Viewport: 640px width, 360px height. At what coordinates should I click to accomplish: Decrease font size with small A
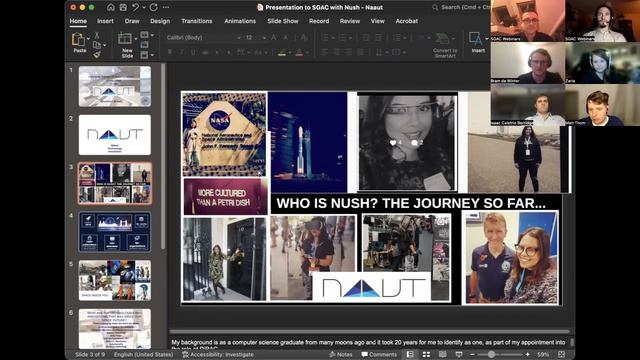286,38
